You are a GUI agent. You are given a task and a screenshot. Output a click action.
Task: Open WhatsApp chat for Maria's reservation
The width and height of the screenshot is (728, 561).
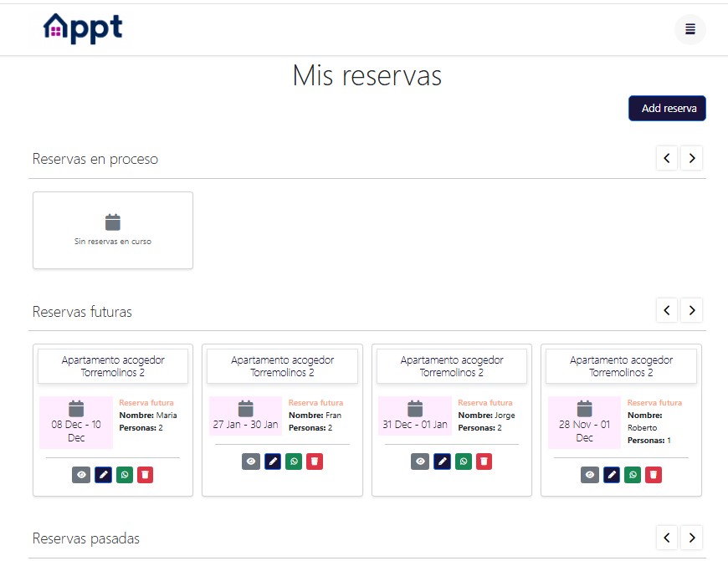pos(125,474)
